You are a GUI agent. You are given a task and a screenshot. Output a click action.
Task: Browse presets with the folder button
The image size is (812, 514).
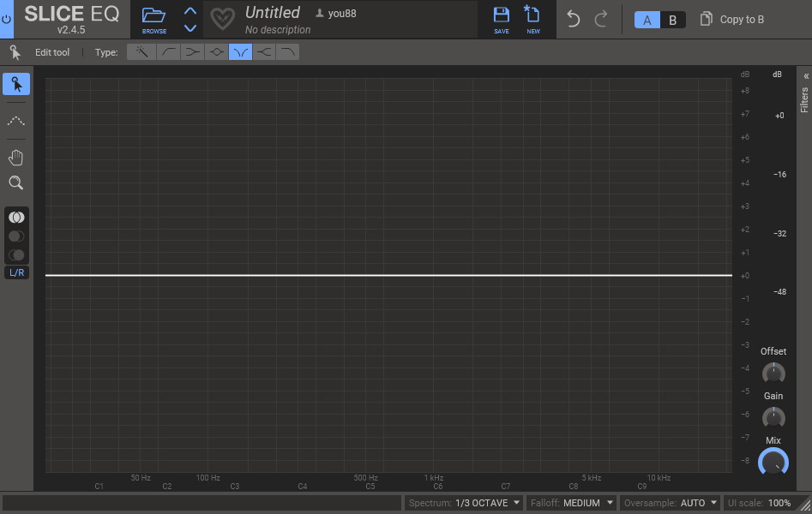pyautogui.click(x=154, y=19)
